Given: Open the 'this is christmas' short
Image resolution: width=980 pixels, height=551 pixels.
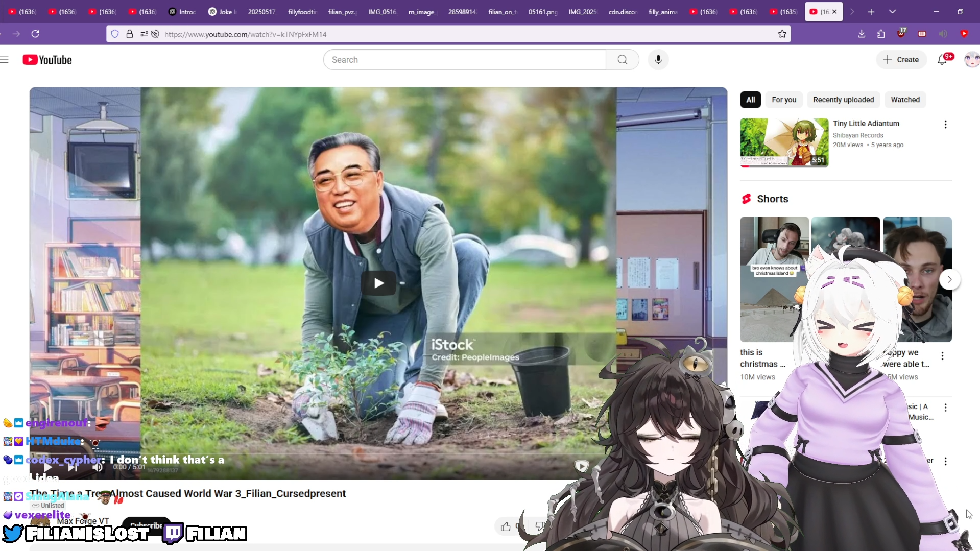Looking at the screenshot, I should click(x=762, y=358).
